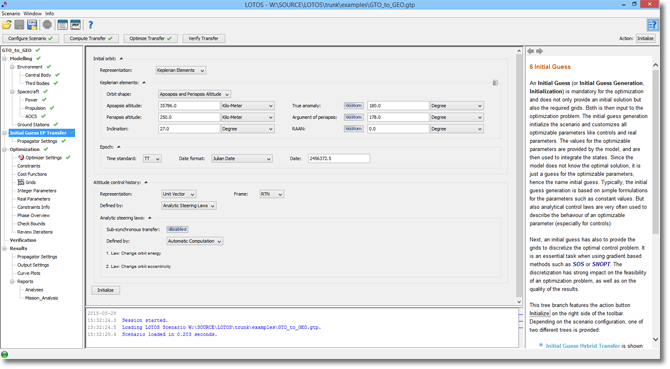Click the forward arrow in help panel
The width and height of the screenshot is (670, 369).
click(540, 51)
